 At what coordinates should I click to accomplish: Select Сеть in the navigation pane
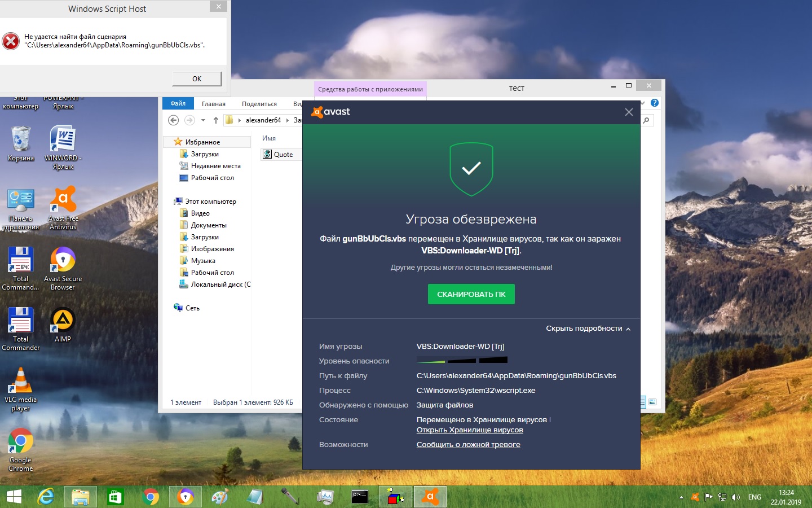pos(192,308)
